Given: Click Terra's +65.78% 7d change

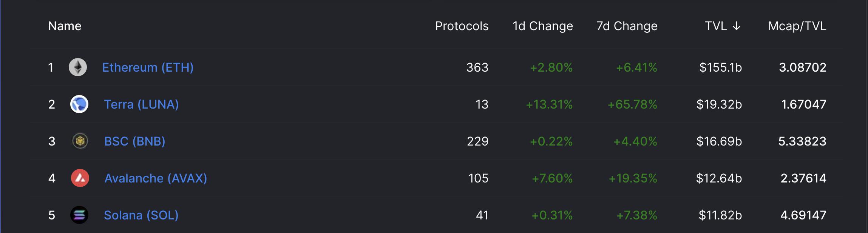Looking at the screenshot, I should coord(632,104).
